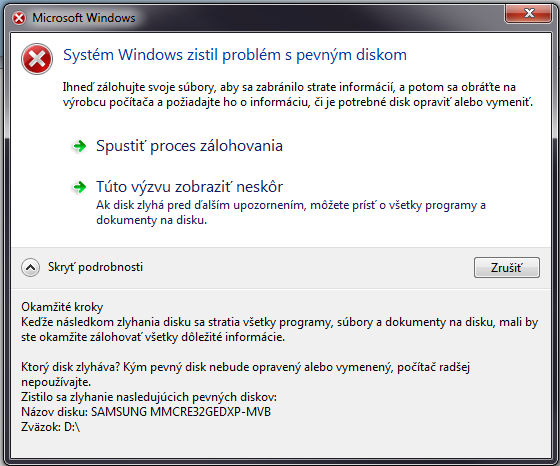Select the Skryť podrobnosti label
Image resolution: width=560 pixels, height=466 pixels.
point(95,267)
